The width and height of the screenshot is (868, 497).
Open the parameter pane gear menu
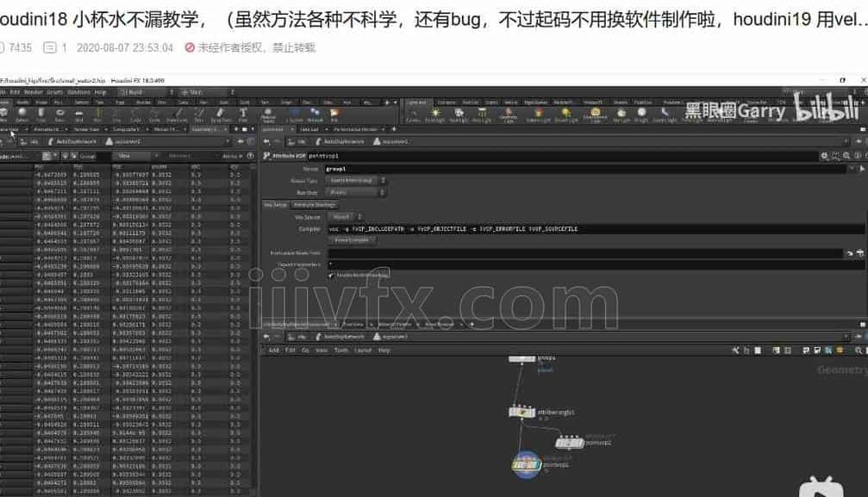(x=824, y=156)
